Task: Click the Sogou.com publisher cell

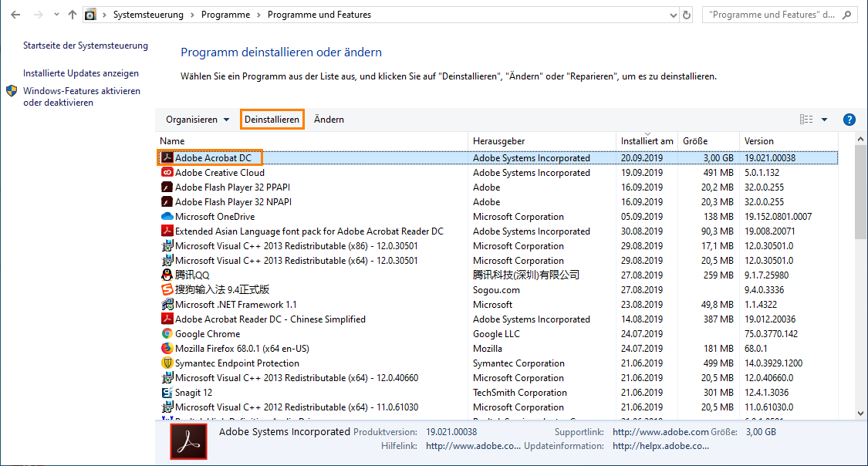Action: [497, 289]
